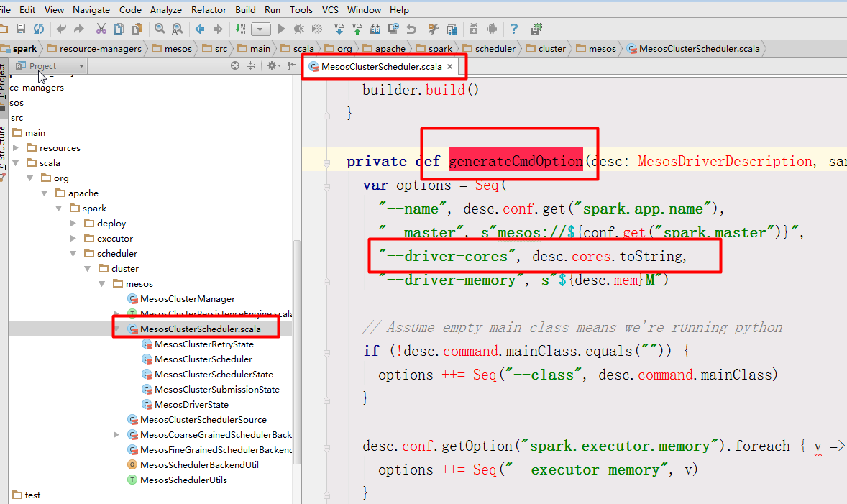Open the Analyze menu
Image resolution: width=847 pixels, height=504 pixels.
pos(166,10)
